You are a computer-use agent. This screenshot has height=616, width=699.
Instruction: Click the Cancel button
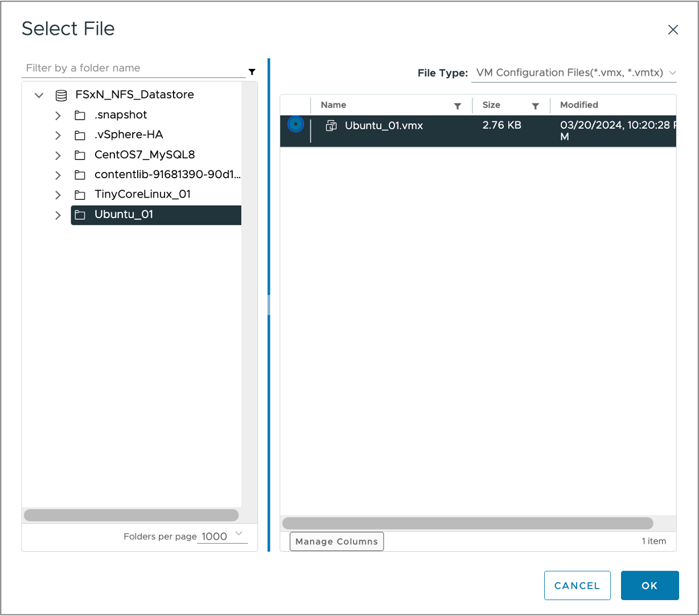[577, 585]
